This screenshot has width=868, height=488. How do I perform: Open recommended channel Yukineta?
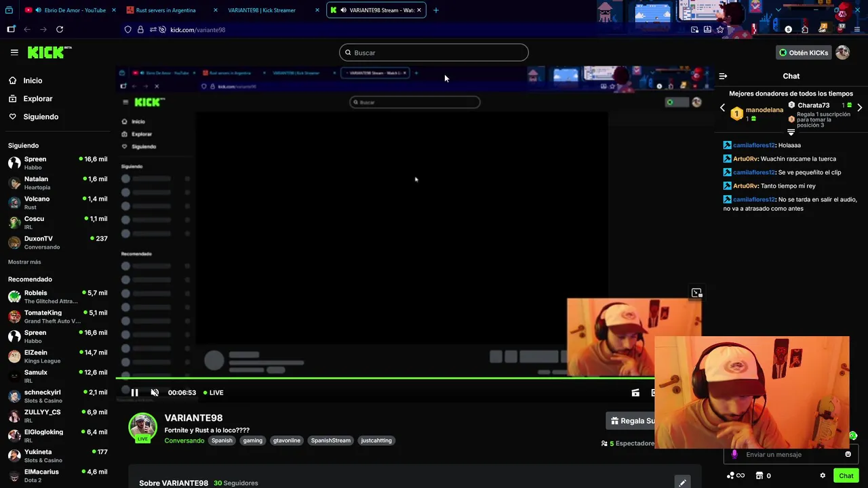(x=58, y=455)
